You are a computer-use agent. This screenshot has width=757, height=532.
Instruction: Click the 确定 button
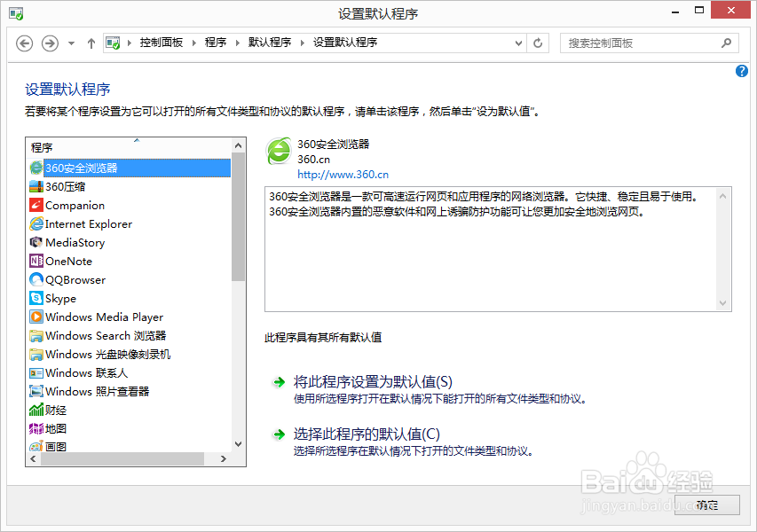pyautogui.click(x=707, y=505)
